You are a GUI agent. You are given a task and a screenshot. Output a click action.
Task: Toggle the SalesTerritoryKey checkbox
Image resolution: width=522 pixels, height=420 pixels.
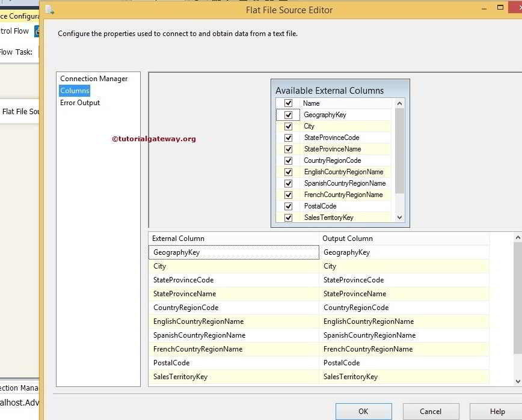pyautogui.click(x=288, y=218)
